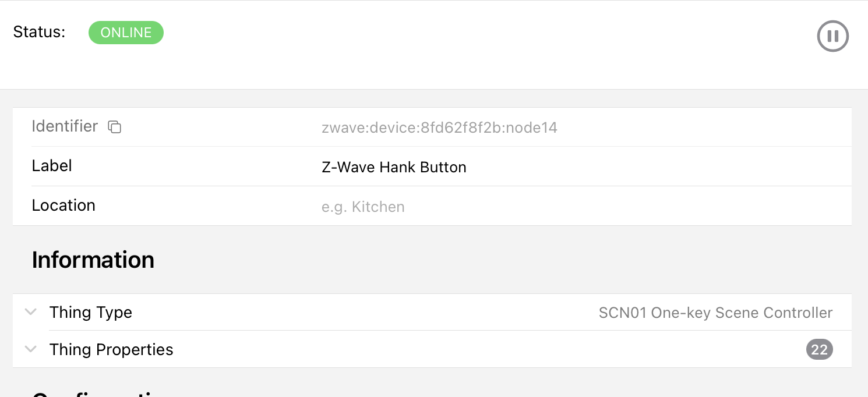Image resolution: width=868 pixels, height=397 pixels.
Task: Expand the Thing Type chevron
Action: tap(31, 312)
